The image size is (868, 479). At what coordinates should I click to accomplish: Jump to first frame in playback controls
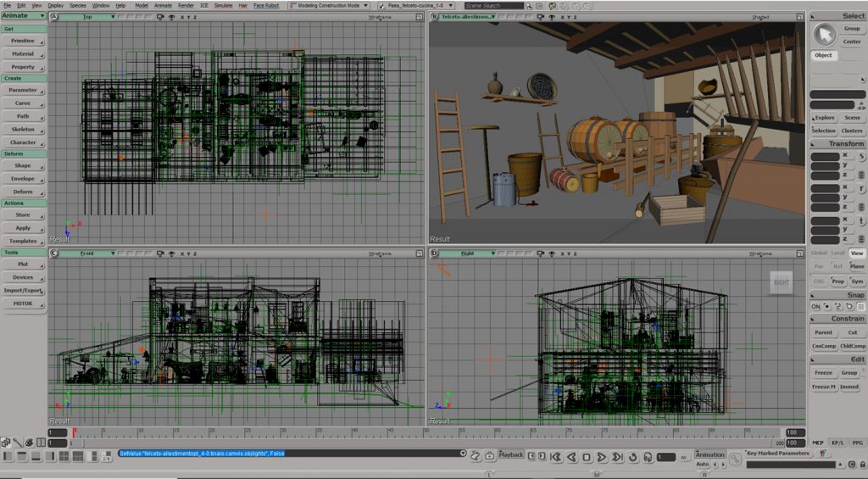(x=555, y=457)
